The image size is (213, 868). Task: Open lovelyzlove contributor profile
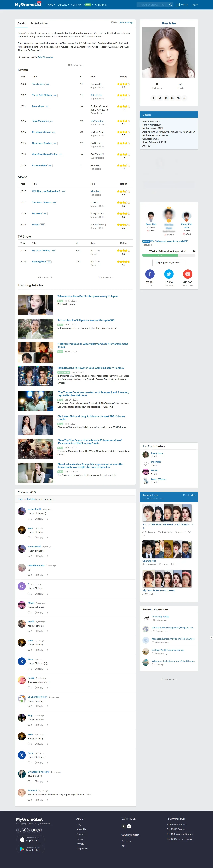coord(157,453)
